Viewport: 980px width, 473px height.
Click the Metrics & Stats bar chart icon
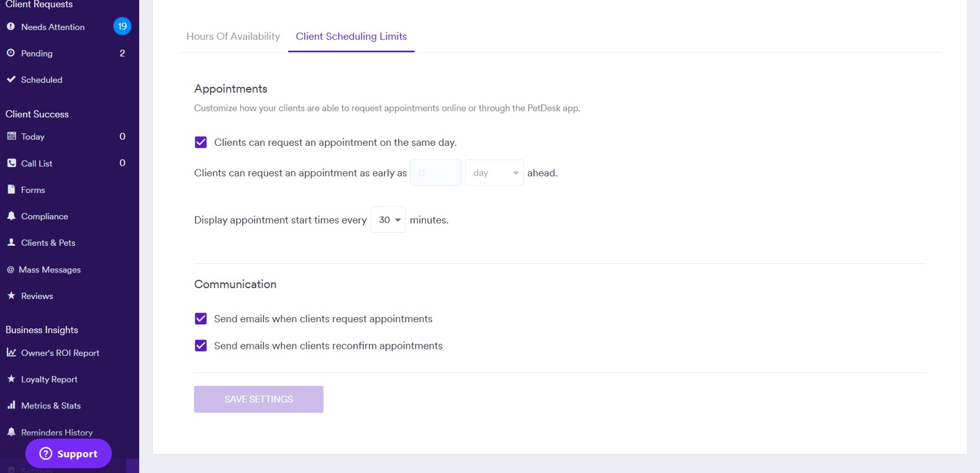click(11, 405)
